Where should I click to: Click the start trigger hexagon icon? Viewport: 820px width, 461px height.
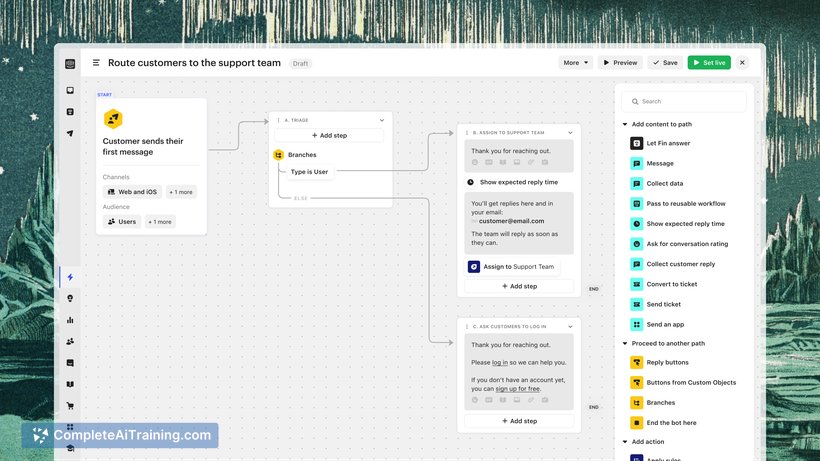[113, 119]
